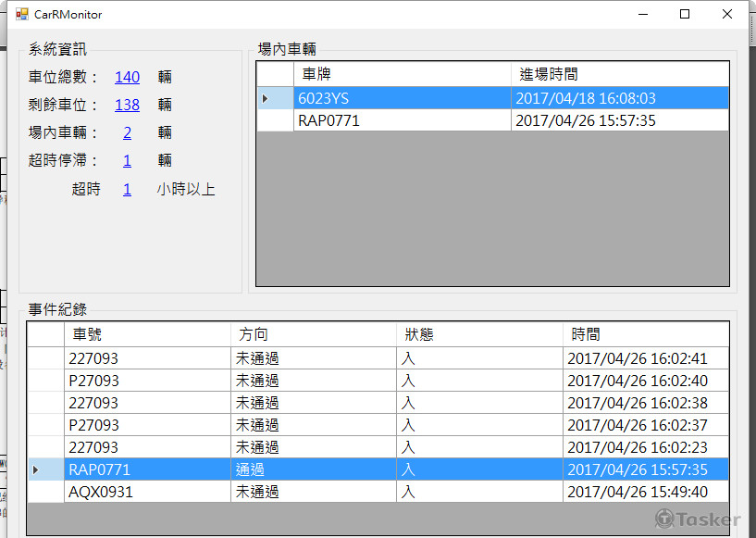756x538 pixels.
Task: Select the RAP0771 row in vehicles list
Action: pos(402,120)
